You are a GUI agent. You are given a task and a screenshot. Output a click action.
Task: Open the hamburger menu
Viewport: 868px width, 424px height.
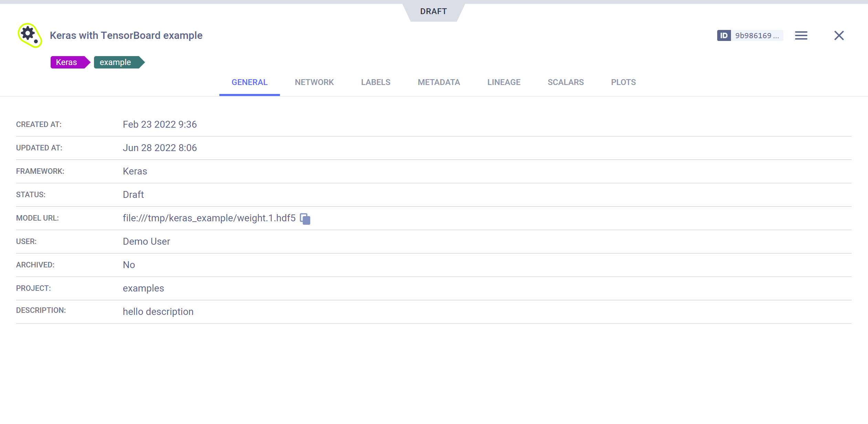click(801, 35)
